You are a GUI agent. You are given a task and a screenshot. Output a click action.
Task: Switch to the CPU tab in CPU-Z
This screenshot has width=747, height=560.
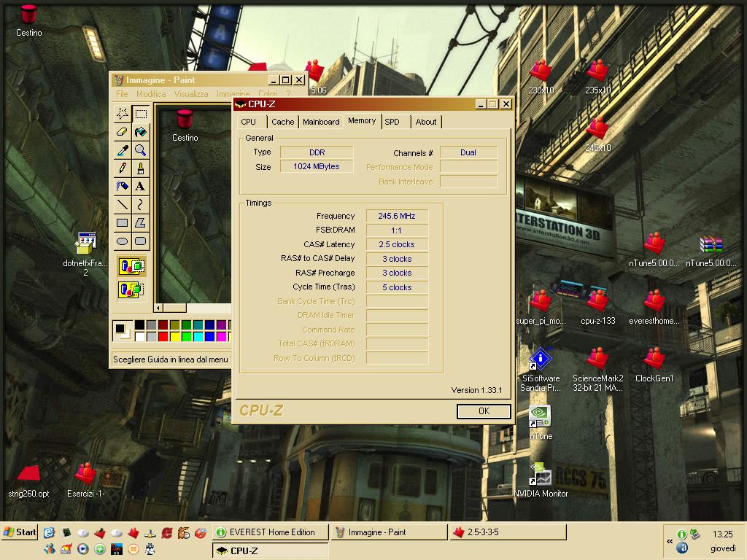248,122
